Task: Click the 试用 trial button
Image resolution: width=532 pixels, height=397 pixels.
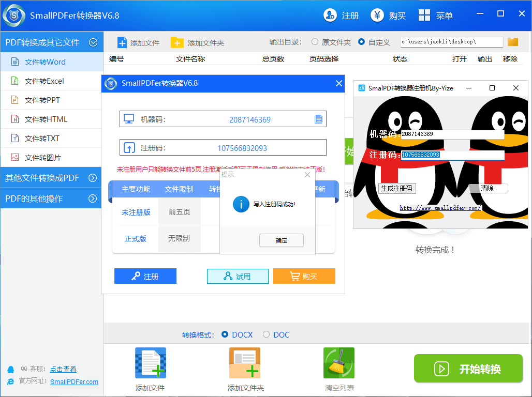Action: pos(238,276)
